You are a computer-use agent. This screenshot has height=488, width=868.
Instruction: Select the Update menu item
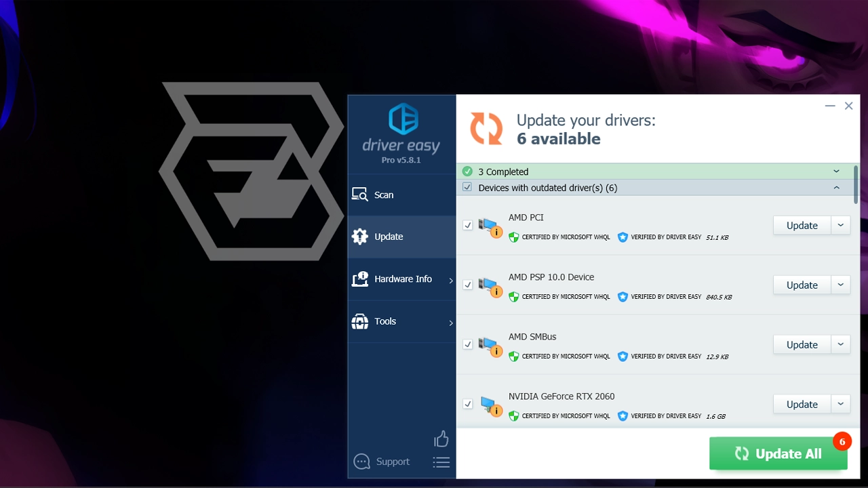[402, 237]
